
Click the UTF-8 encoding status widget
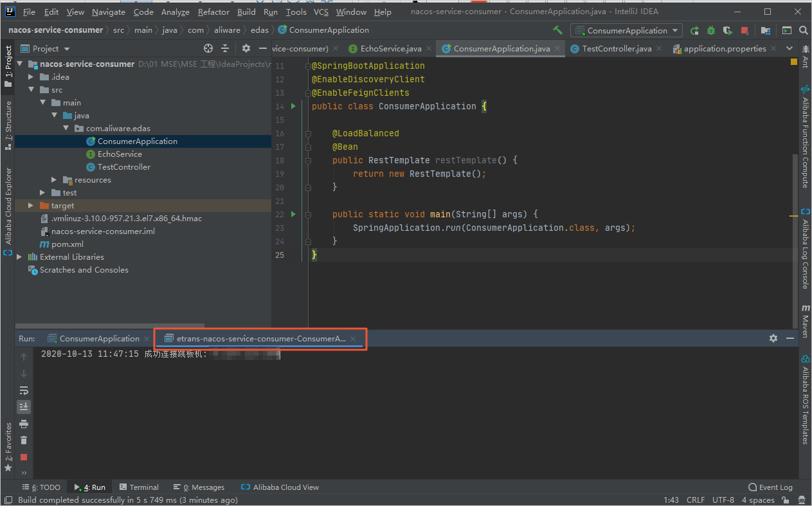pos(723,500)
